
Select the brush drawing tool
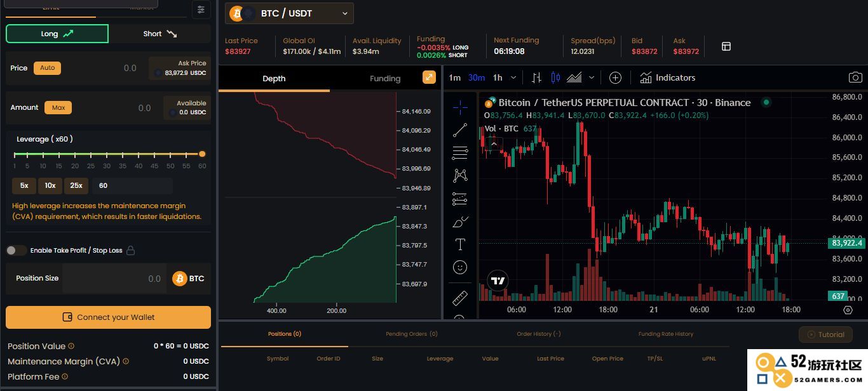[460, 222]
